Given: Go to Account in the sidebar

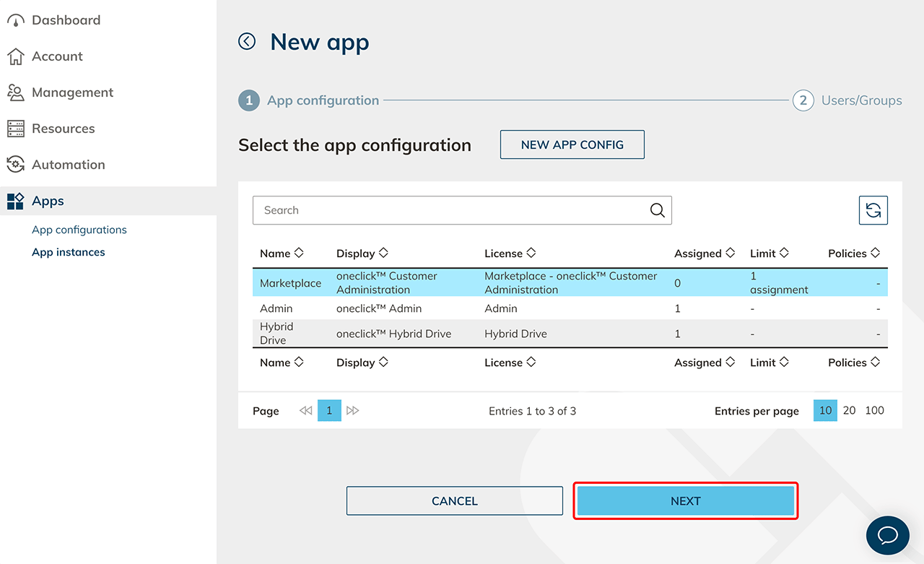Looking at the screenshot, I should click(x=57, y=56).
